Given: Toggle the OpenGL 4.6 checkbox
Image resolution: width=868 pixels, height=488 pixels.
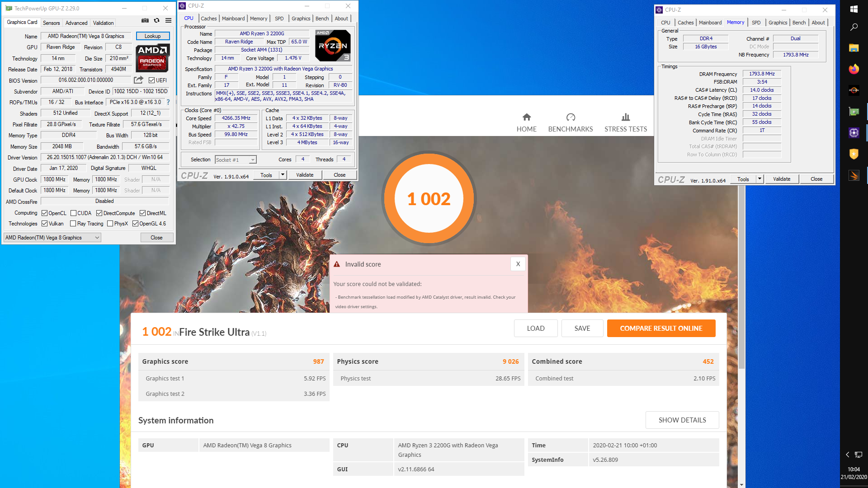Looking at the screenshot, I should [135, 224].
